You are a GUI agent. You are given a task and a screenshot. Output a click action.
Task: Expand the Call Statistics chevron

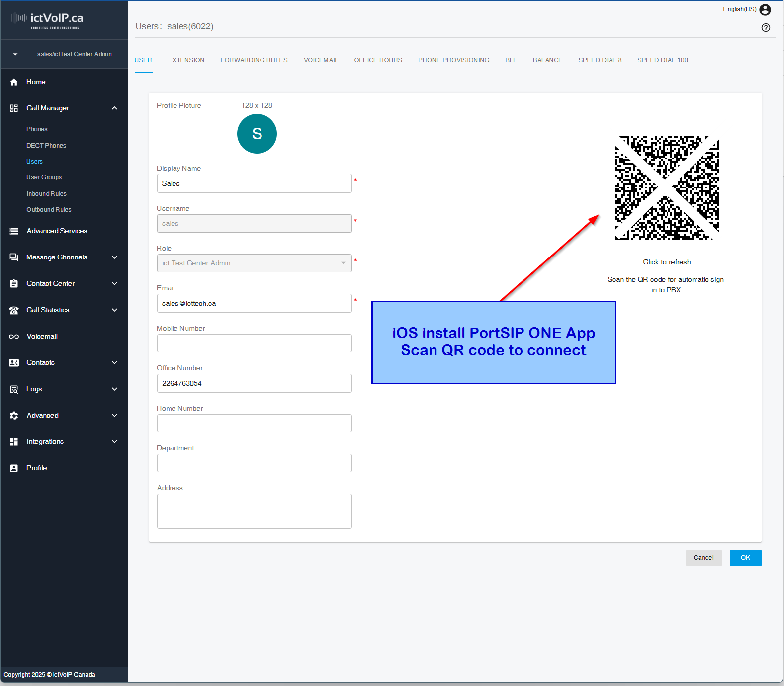click(115, 310)
